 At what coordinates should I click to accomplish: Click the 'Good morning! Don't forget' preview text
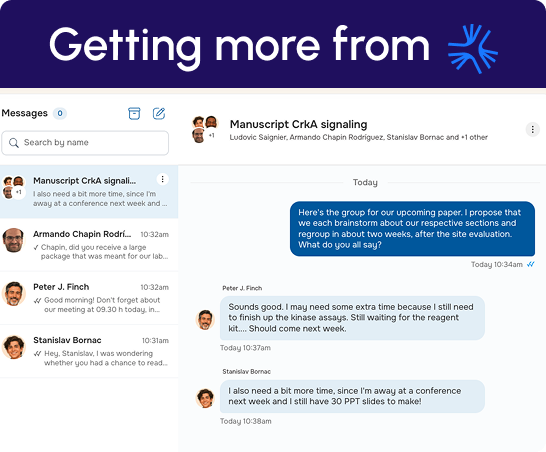pyautogui.click(x=102, y=305)
